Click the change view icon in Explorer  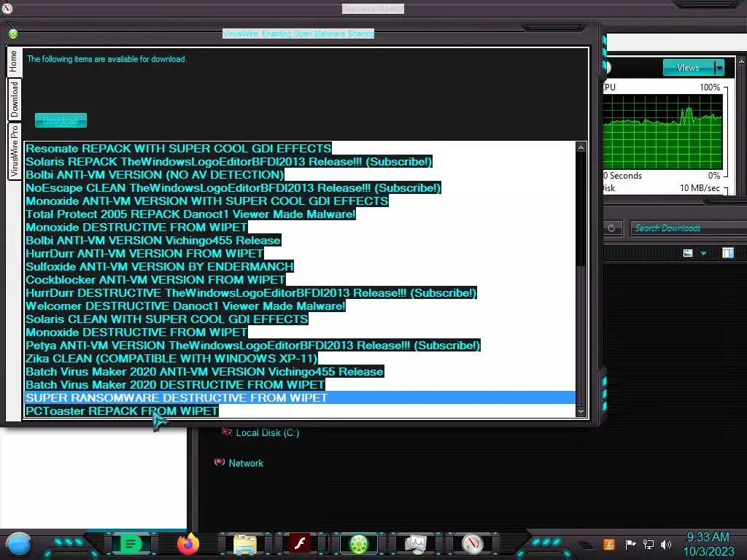pyautogui.click(x=687, y=253)
